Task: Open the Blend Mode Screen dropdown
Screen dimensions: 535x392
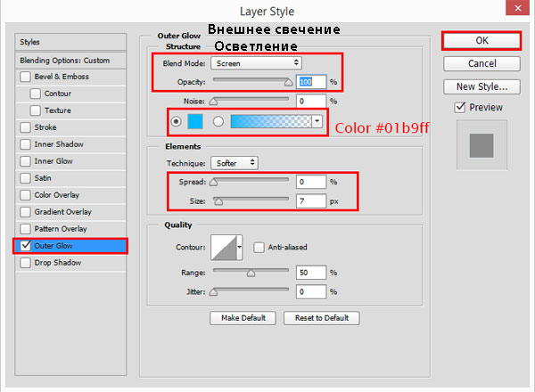Action: coord(256,63)
